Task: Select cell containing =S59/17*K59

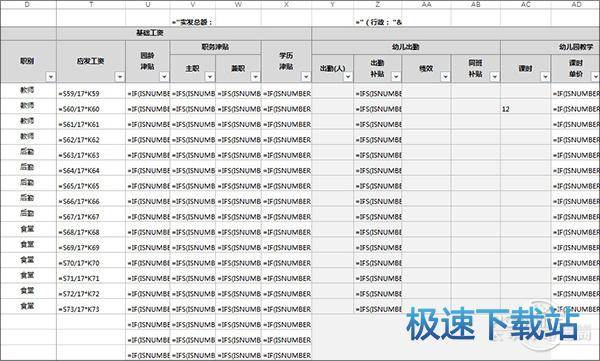Action: click(91, 91)
